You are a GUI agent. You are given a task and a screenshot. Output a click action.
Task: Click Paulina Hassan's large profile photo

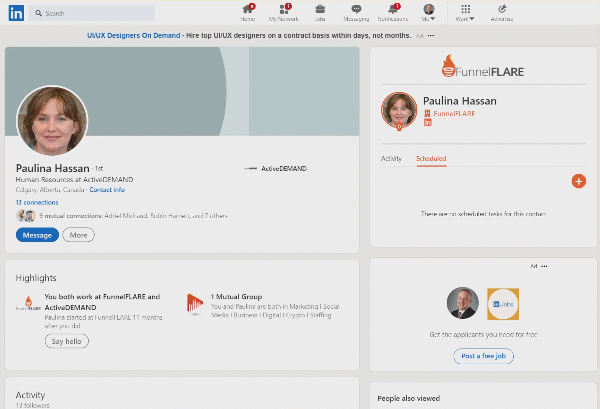pyautogui.click(x=52, y=121)
